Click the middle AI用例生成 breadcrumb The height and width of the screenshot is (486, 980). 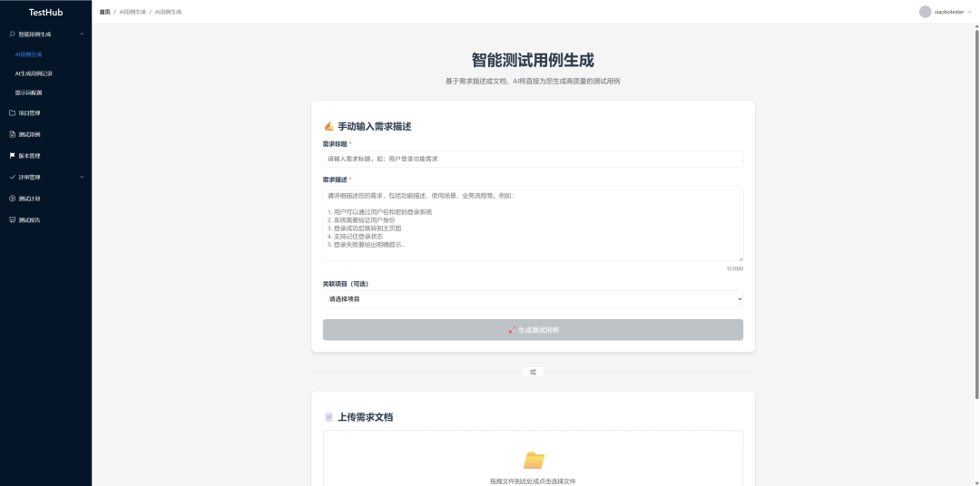132,12
